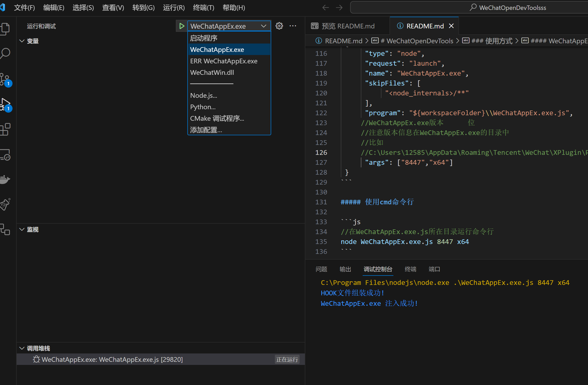The height and width of the screenshot is (385, 588).
Task: Open the 帮助(H) menu
Action: [234, 8]
